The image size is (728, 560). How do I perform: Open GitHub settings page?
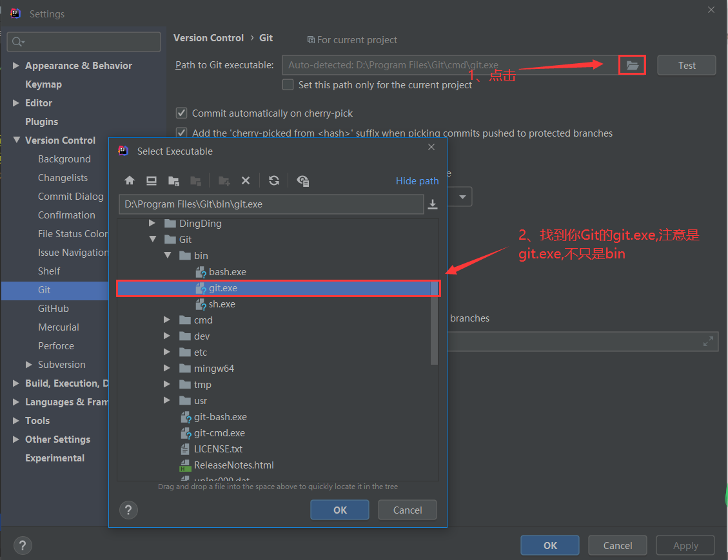click(54, 309)
